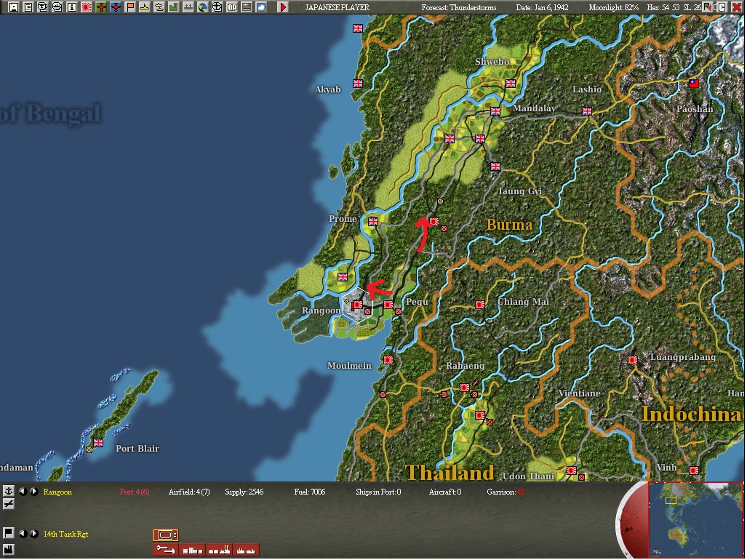
Task: Click the 'Fuel: 7006' value
Action: point(310,492)
